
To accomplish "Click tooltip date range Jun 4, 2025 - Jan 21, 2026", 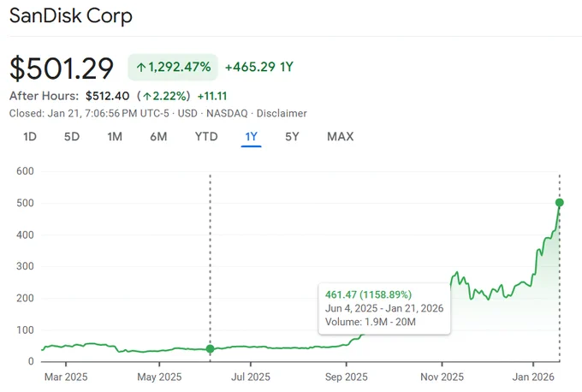I will click(x=384, y=308).
